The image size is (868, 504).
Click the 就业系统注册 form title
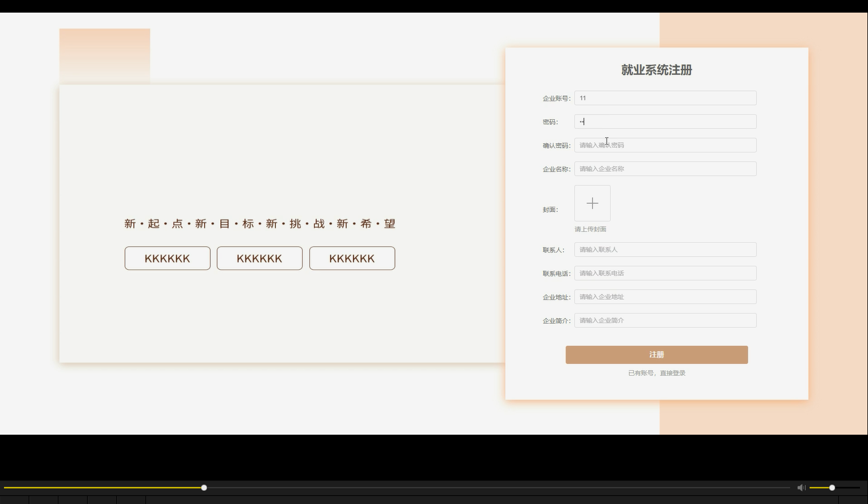(x=656, y=70)
